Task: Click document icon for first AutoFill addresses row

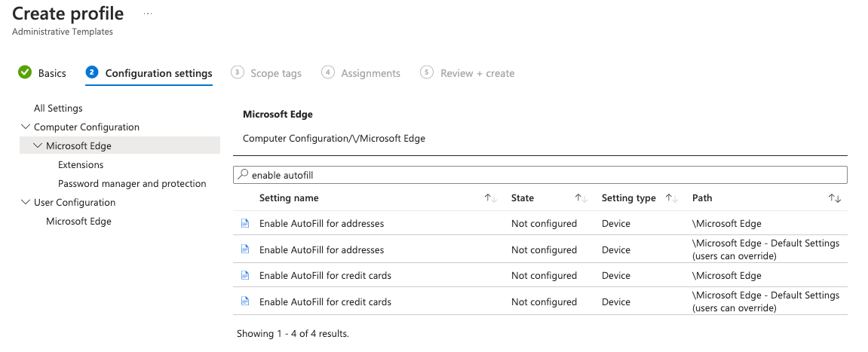Action: pos(244,223)
